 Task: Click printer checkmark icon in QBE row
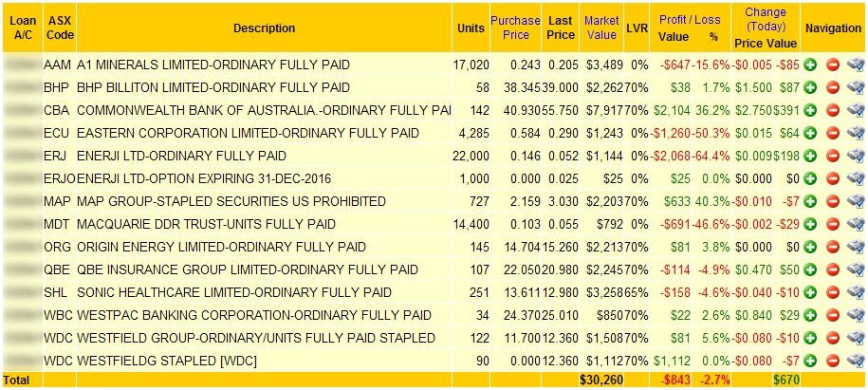pos(856,269)
